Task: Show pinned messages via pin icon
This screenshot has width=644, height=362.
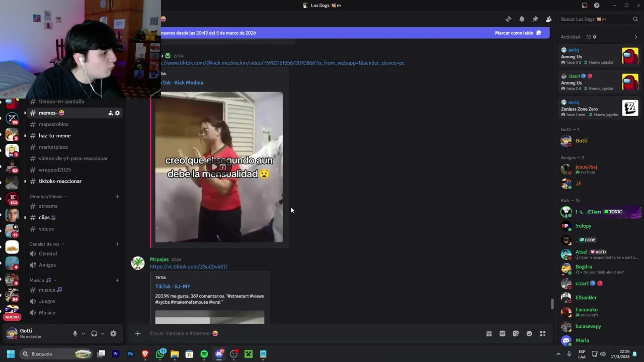Action: coord(535,19)
